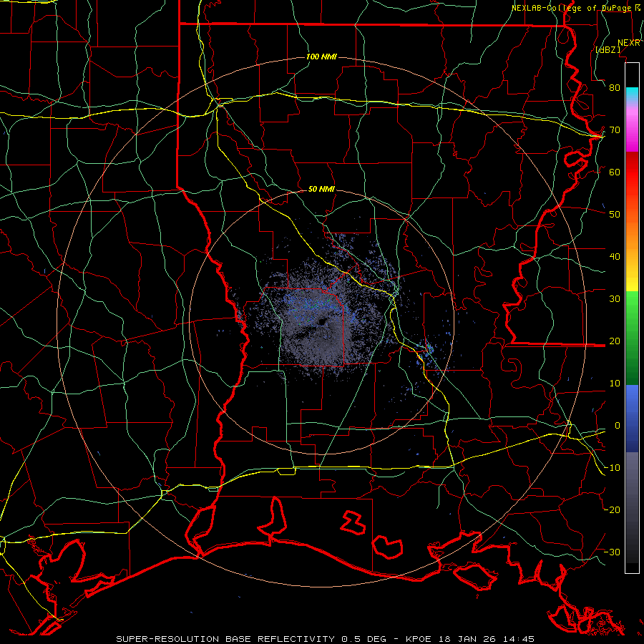Click the "100 NMI" range ring label
Image resolution: width=644 pixels, height=644 pixels.
[x=321, y=57]
